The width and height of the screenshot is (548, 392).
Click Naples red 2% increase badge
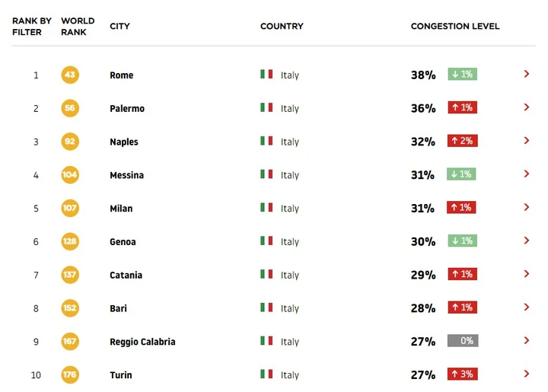coord(463,141)
